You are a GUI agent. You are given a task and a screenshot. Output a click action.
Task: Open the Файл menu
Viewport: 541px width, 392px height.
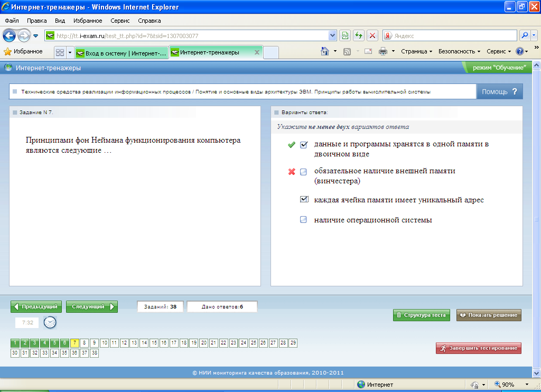pyautogui.click(x=12, y=21)
